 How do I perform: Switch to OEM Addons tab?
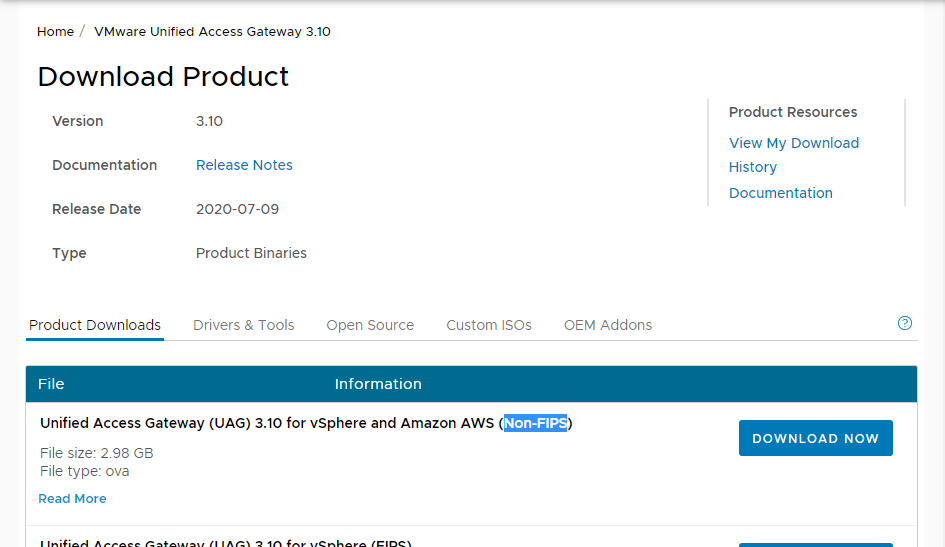point(608,325)
